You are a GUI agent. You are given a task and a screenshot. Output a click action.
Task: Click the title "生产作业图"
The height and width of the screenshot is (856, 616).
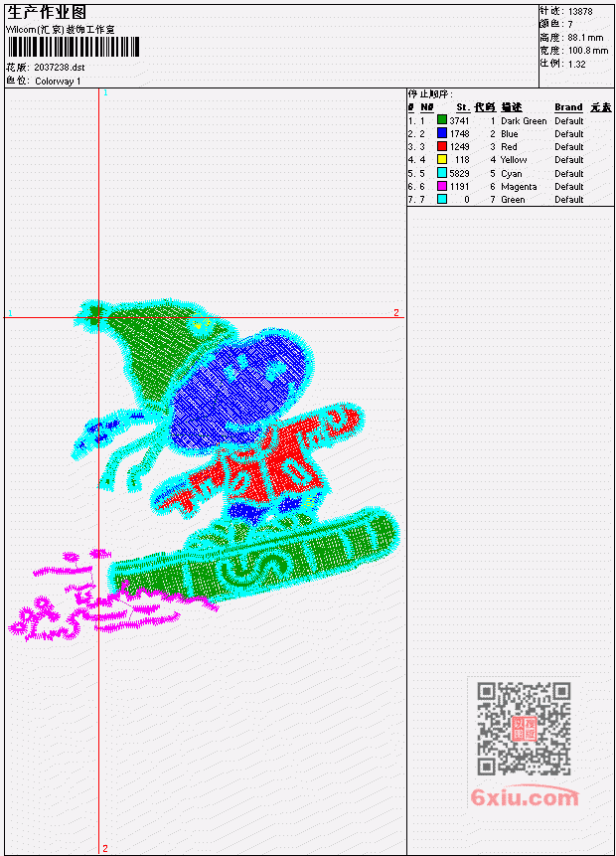[47, 13]
